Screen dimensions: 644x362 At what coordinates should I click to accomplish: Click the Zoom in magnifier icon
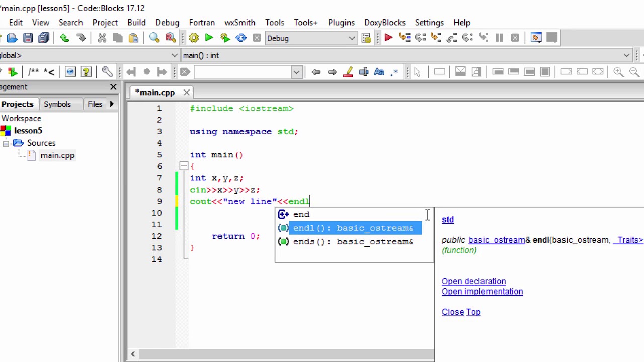point(618,72)
